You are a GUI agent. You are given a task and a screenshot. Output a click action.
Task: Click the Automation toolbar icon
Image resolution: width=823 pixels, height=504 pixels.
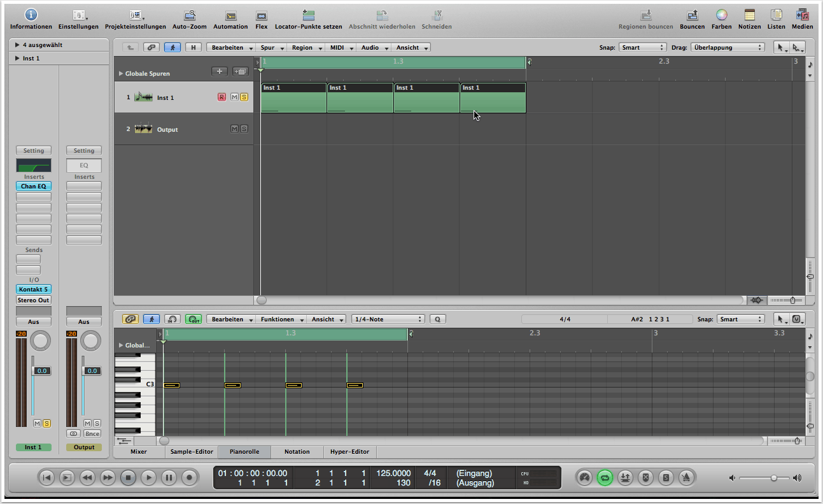(x=230, y=15)
